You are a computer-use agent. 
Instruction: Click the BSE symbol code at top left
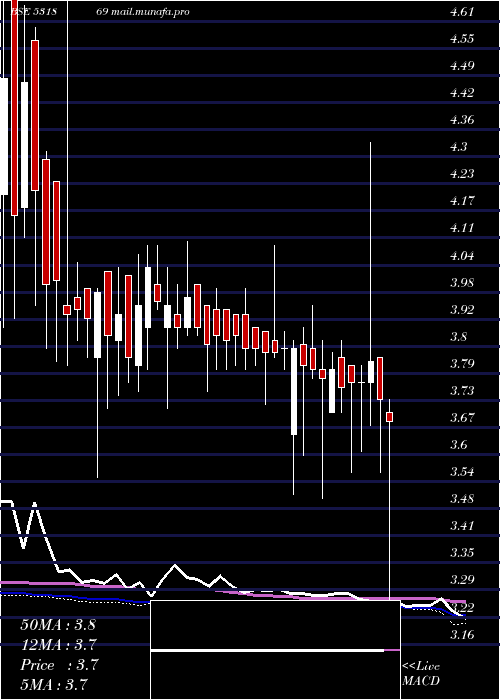pos(33,12)
